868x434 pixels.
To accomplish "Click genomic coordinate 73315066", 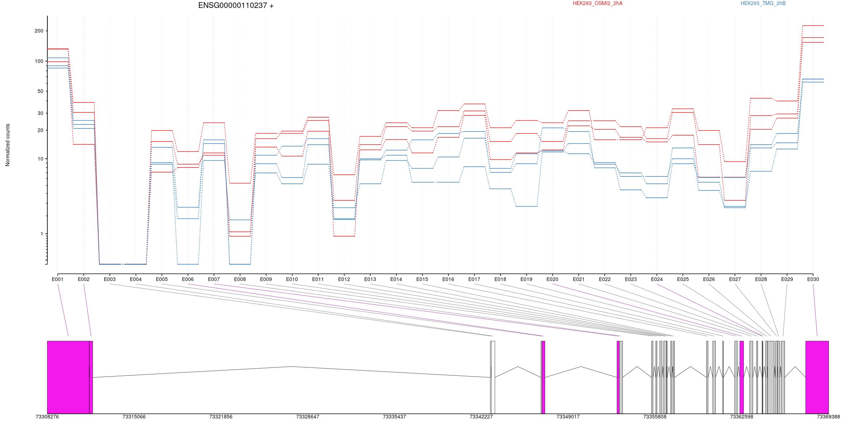I will coord(134,417).
